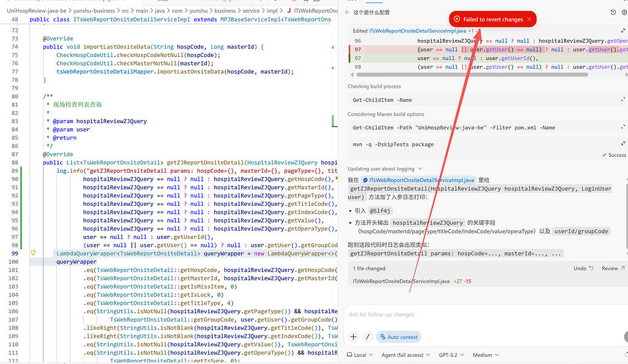Image resolution: width=628 pixels, height=364 pixels.
Task: Click added diff line 97 in green
Action: click(x=489, y=58)
